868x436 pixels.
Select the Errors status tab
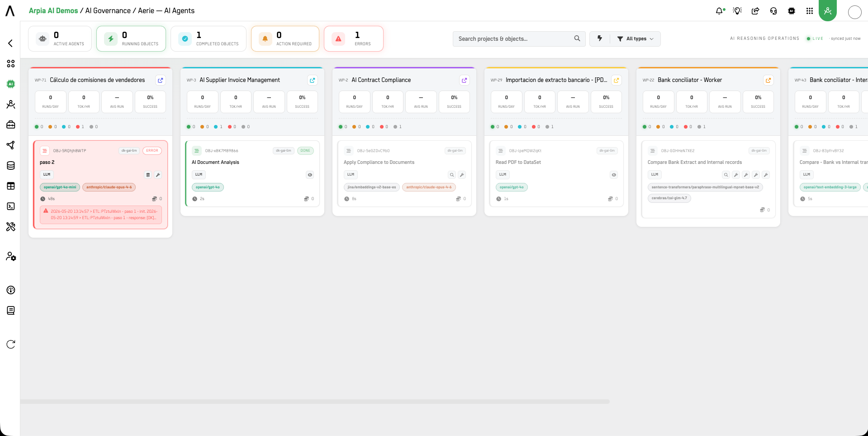click(x=354, y=38)
